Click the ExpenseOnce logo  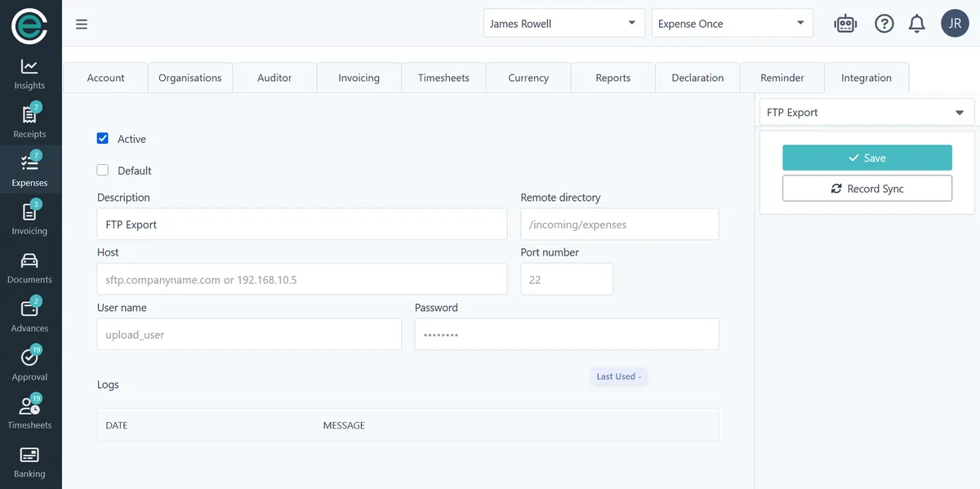pyautogui.click(x=29, y=24)
